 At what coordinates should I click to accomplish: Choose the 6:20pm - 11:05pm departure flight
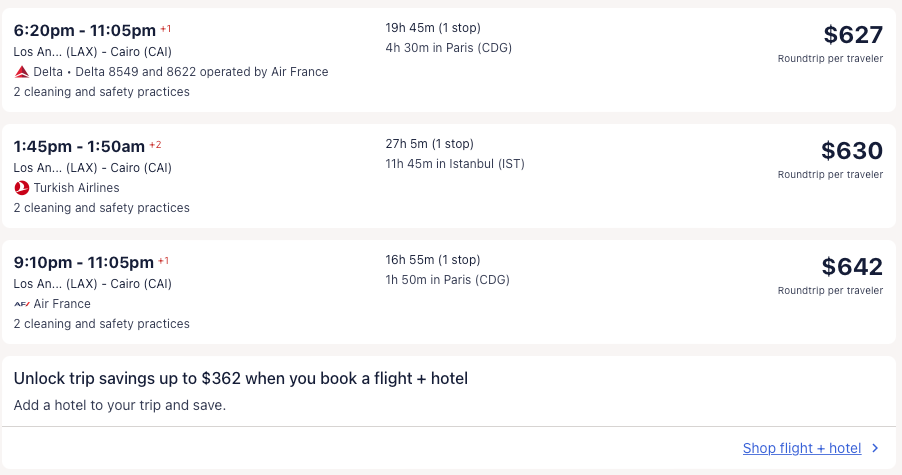(85, 30)
